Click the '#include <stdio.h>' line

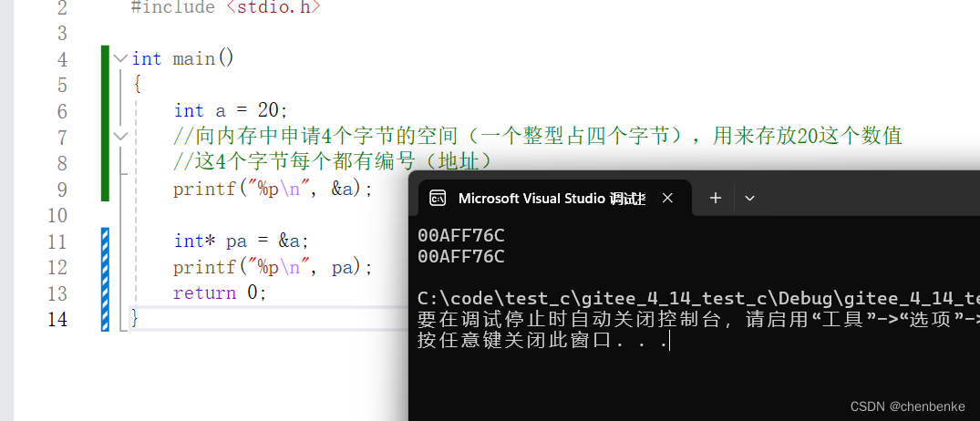tap(225, 7)
